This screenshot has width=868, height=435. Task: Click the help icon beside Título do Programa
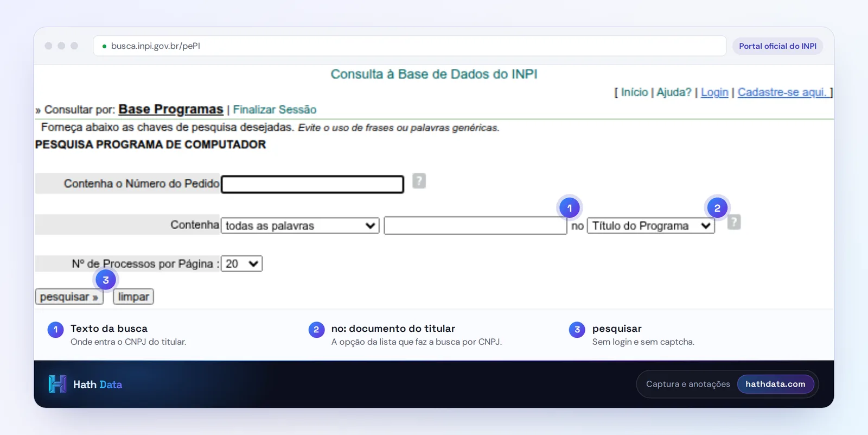click(x=733, y=222)
